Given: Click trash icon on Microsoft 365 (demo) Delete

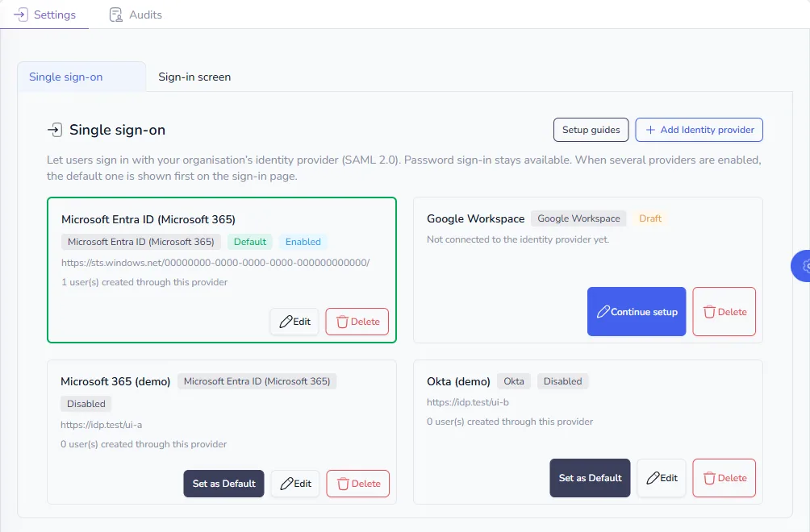Looking at the screenshot, I should [343, 484].
